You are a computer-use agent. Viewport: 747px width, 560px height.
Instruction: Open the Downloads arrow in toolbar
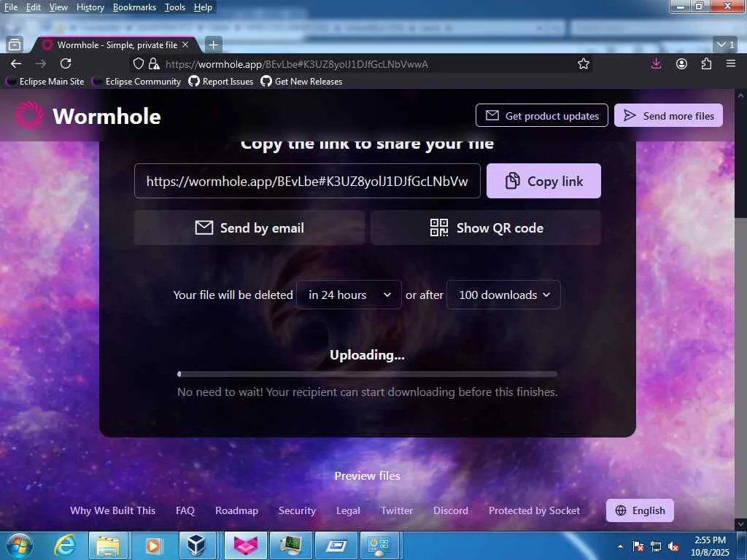pyautogui.click(x=656, y=64)
